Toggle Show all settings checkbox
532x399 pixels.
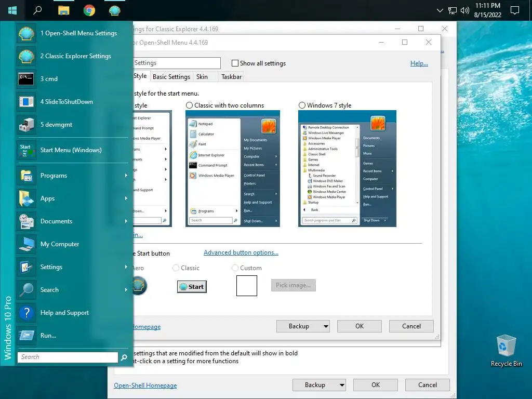[235, 63]
